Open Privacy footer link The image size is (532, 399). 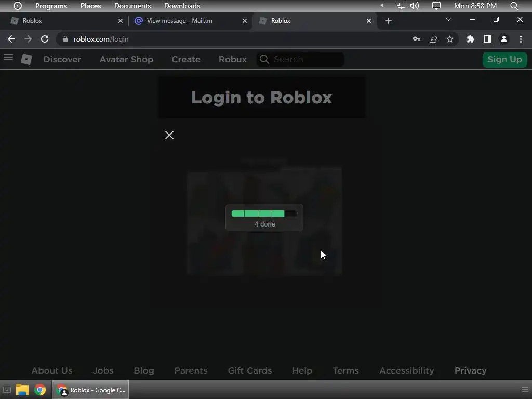click(x=471, y=370)
